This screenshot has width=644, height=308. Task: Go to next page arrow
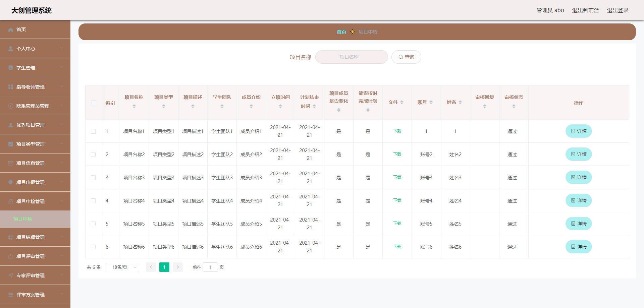(x=178, y=267)
